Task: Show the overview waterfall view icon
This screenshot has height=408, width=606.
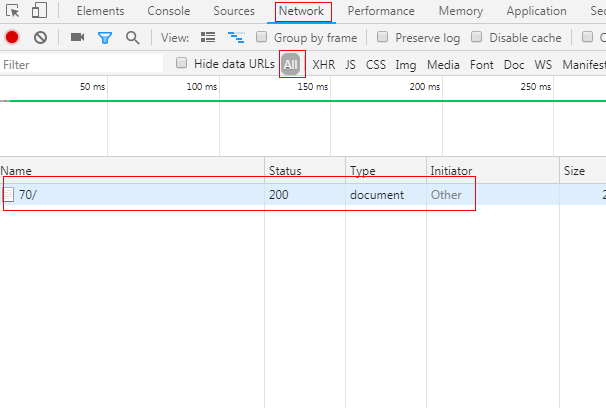Action: tap(236, 37)
